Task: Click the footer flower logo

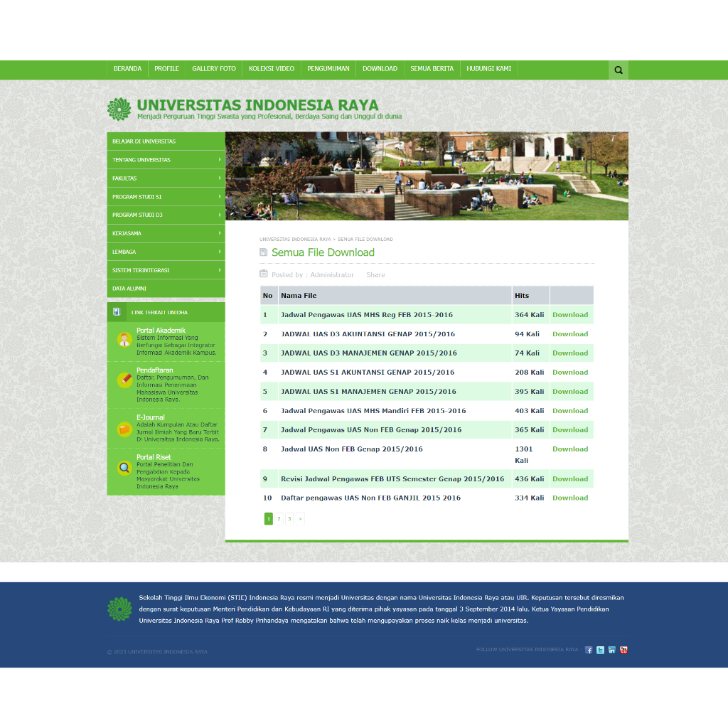Action: pos(119,609)
